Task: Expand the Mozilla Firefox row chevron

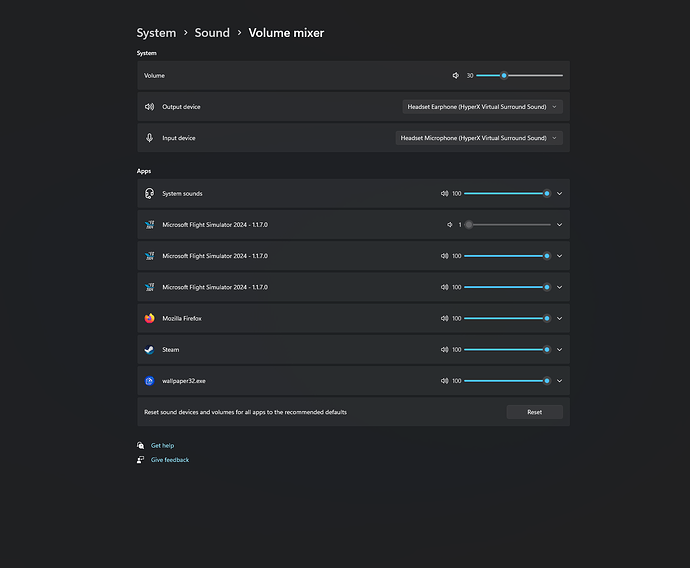Action: pyautogui.click(x=560, y=318)
